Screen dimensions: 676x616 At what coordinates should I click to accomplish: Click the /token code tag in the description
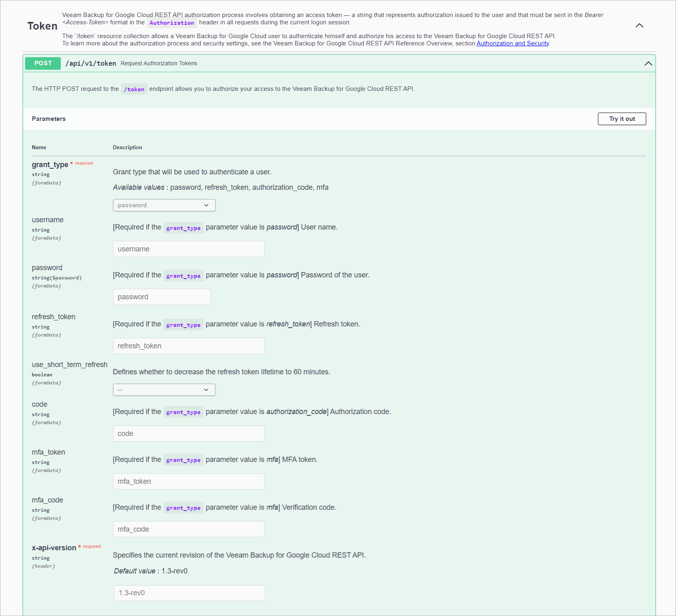(x=134, y=89)
